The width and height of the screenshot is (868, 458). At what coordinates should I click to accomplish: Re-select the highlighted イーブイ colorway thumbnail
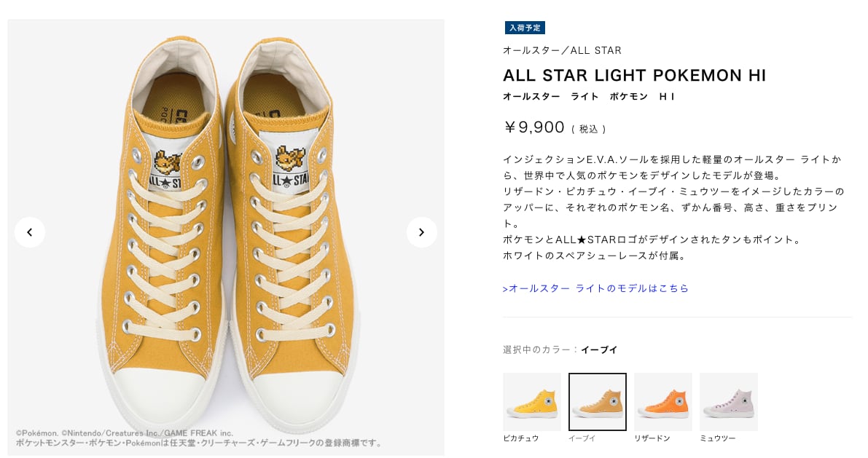click(x=597, y=401)
